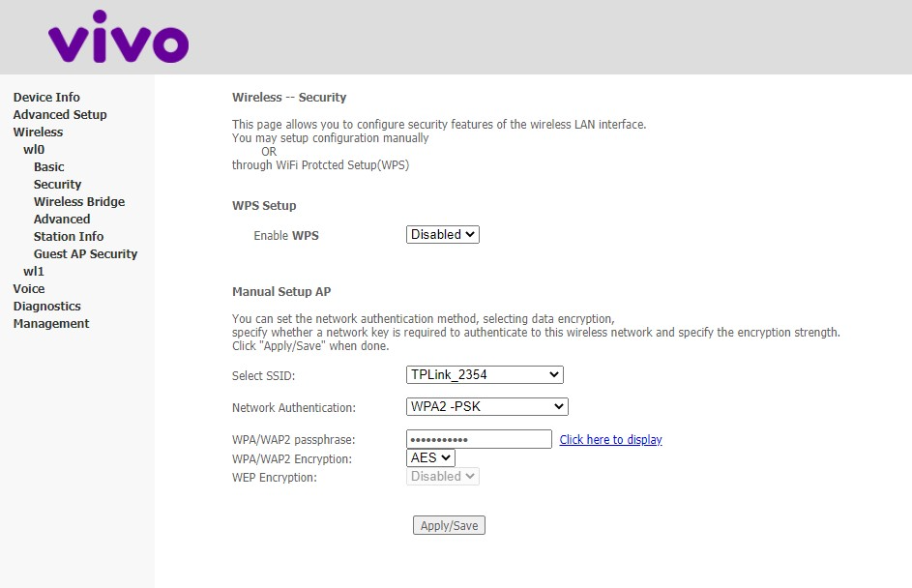This screenshot has width=912, height=588.
Task: Click the 'WPS Setup' heading
Action: 264,205
